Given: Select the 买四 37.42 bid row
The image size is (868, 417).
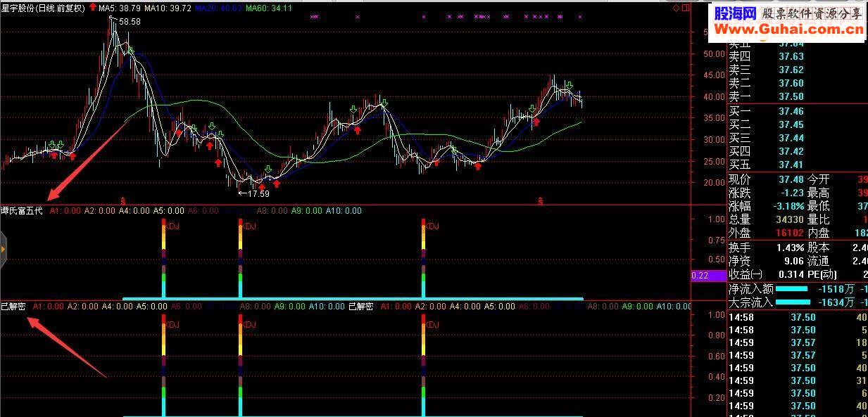Looking at the screenshot, I should point(797,151).
